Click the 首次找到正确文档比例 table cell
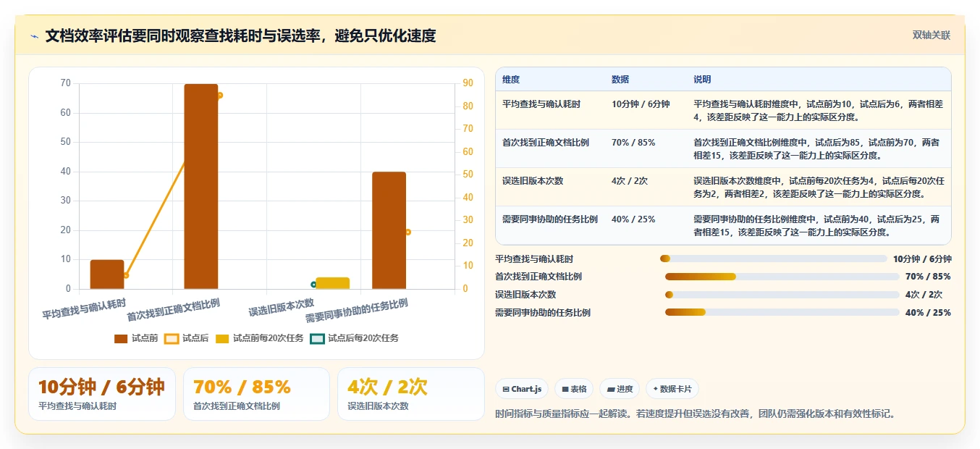The width and height of the screenshot is (980, 449). coord(549,148)
